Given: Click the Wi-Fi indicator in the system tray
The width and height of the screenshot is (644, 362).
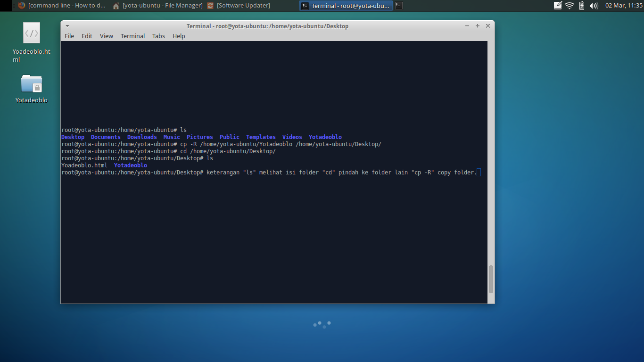Looking at the screenshot, I should coord(570,6).
